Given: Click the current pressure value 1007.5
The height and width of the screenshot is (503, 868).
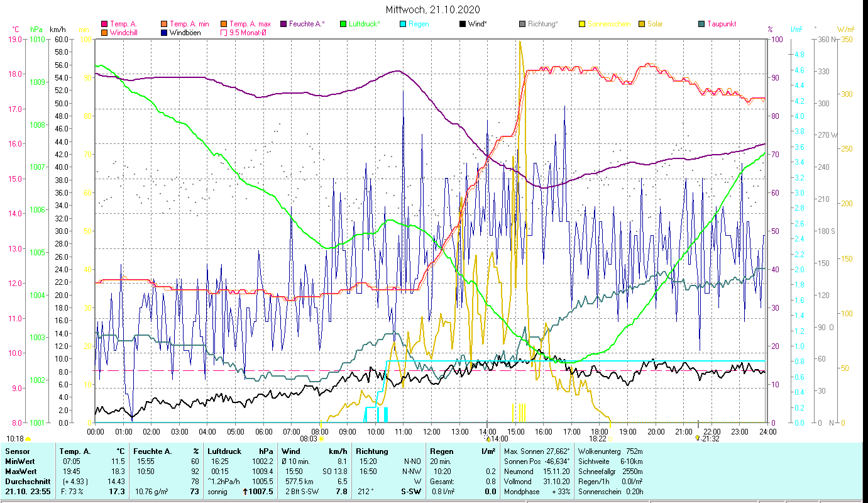Looking at the screenshot, I should (261, 492).
